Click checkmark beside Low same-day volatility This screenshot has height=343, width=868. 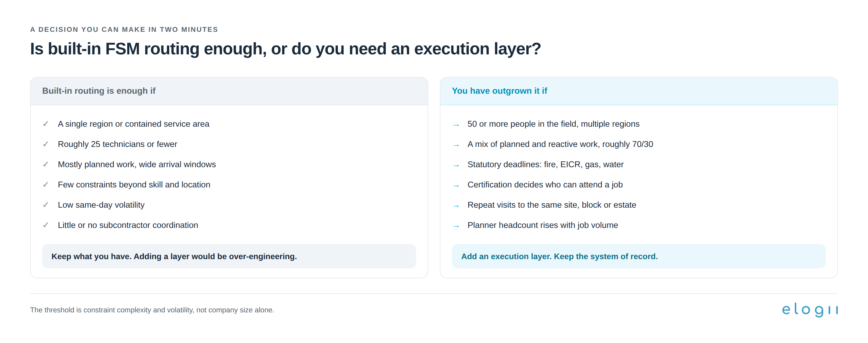click(x=45, y=205)
